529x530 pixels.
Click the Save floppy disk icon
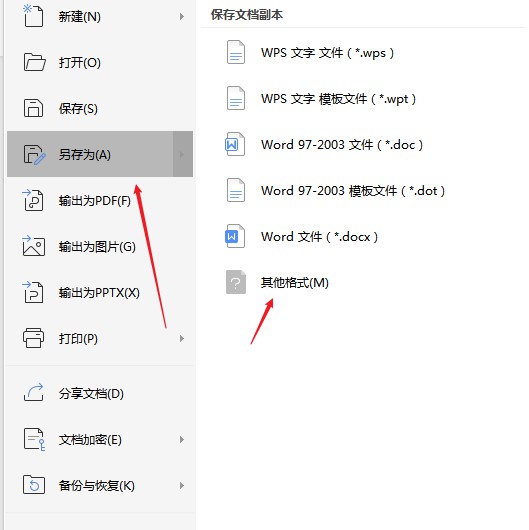[x=33, y=108]
